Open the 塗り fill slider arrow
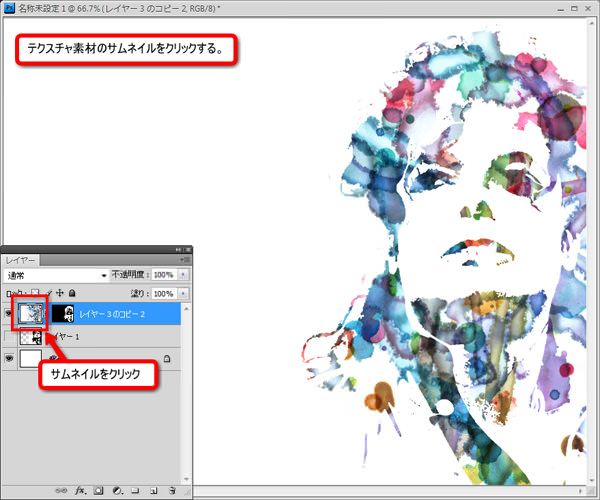 [x=183, y=293]
